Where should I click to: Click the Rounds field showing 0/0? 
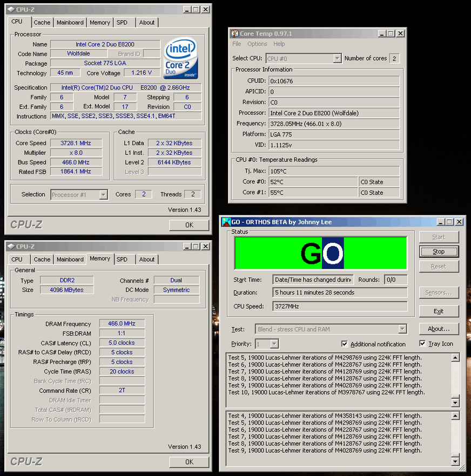pos(395,280)
